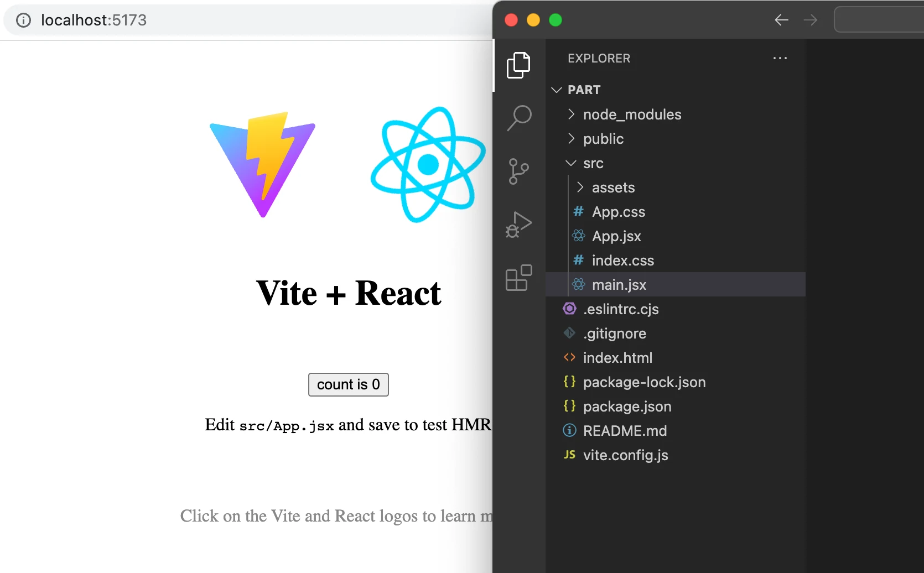Click the React icon beside App.jsx
924x573 pixels.
(x=579, y=236)
